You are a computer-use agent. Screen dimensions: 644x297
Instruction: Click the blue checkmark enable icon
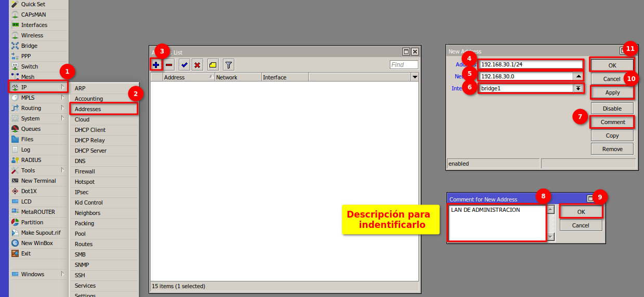185,65
